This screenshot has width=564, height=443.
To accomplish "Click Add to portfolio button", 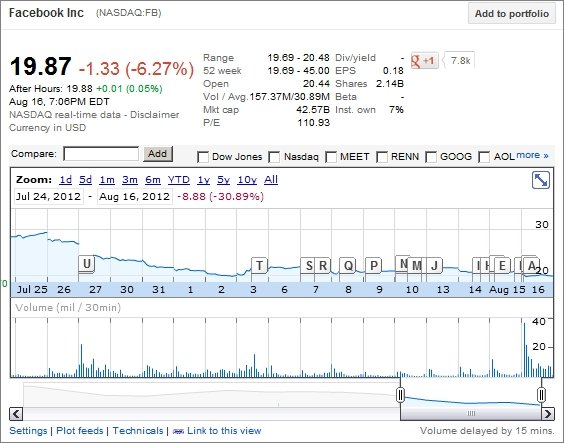I will click(512, 14).
